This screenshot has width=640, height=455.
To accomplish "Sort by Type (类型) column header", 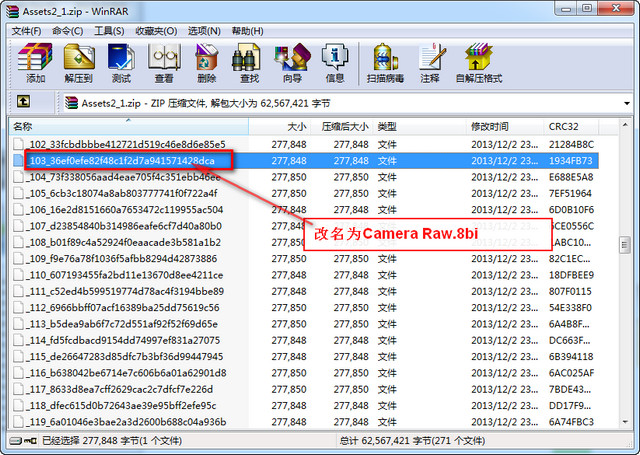I will click(x=419, y=127).
